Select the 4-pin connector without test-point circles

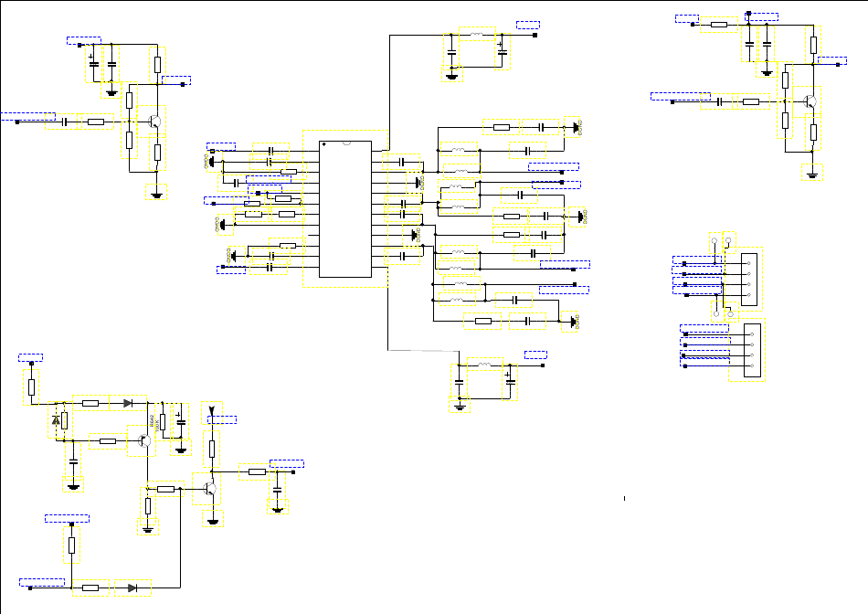(752, 351)
